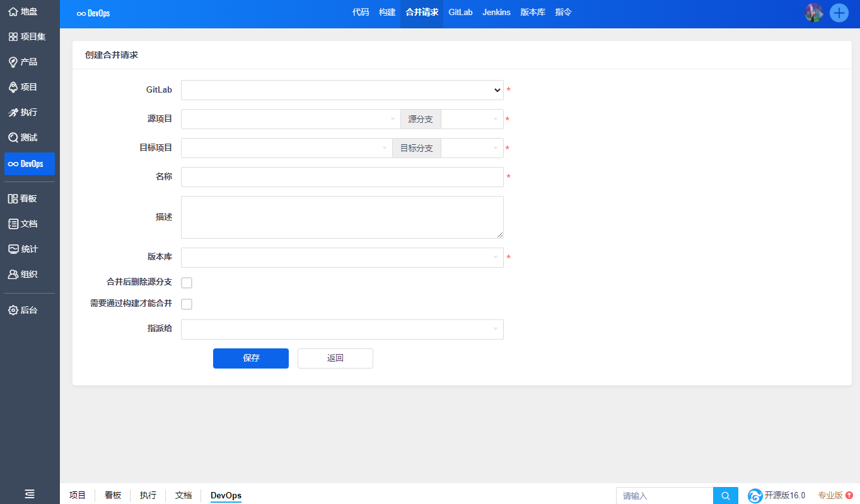Open the 构建 tab in top navigation

pyautogui.click(x=387, y=13)
